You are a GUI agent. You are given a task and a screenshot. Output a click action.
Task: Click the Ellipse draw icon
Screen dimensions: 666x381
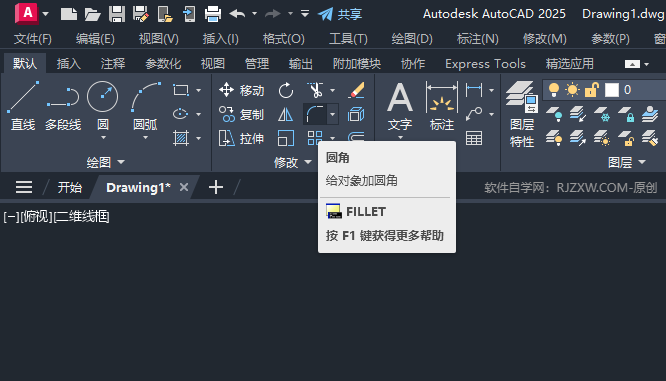(x=181, y=114)
